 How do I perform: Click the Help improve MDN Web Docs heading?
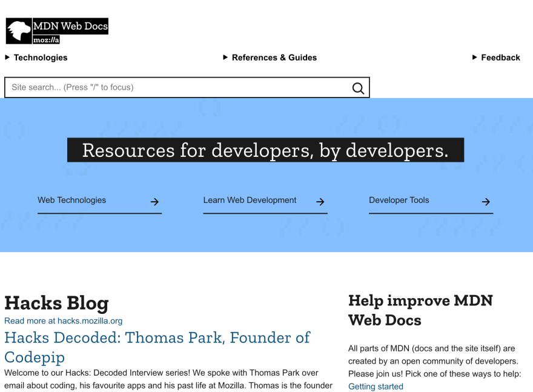click(420, 310)
